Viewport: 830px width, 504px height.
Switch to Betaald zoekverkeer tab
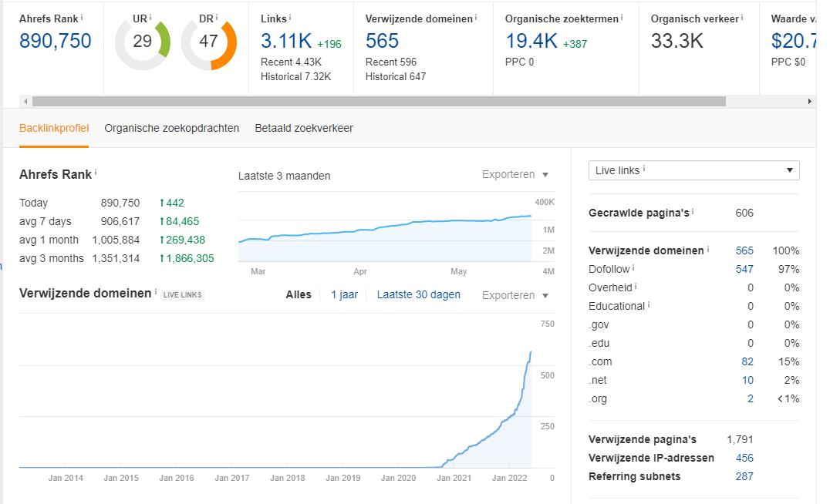point(304,128)
